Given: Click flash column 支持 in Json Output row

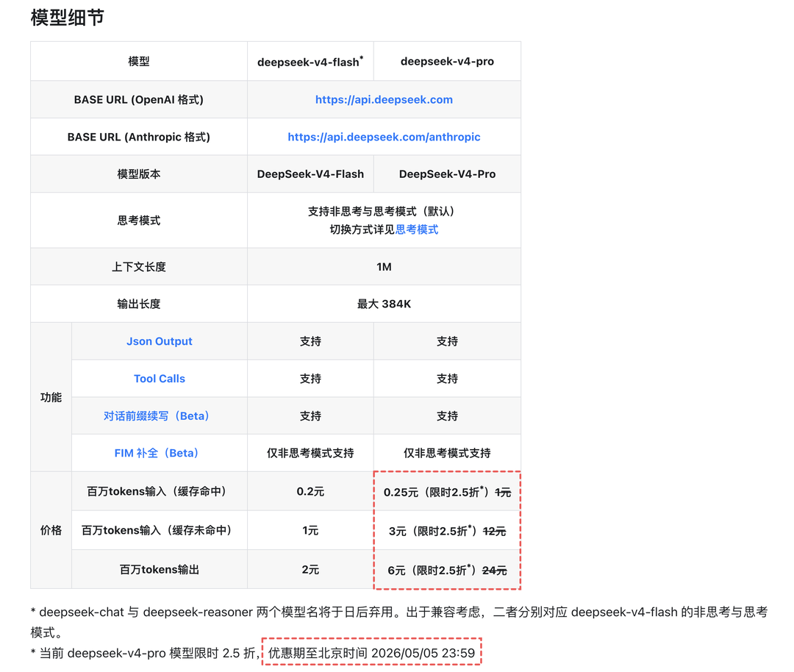Looking at the screenshot, I should pyautogui.click(x=310, y=341).
